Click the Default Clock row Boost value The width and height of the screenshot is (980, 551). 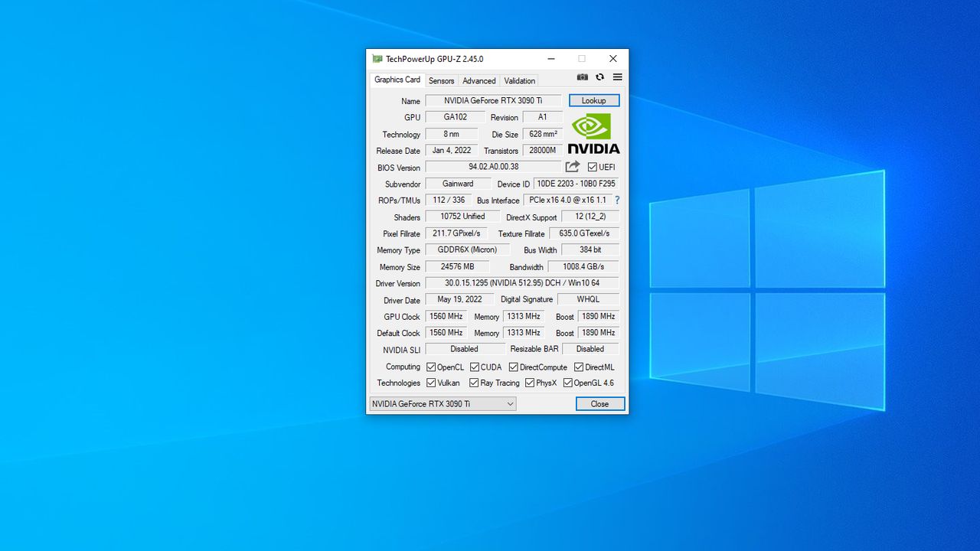(598, 333)
